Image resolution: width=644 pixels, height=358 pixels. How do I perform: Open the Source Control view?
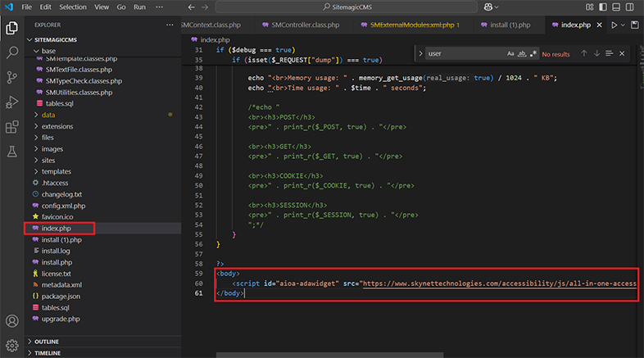click(12, 77)
